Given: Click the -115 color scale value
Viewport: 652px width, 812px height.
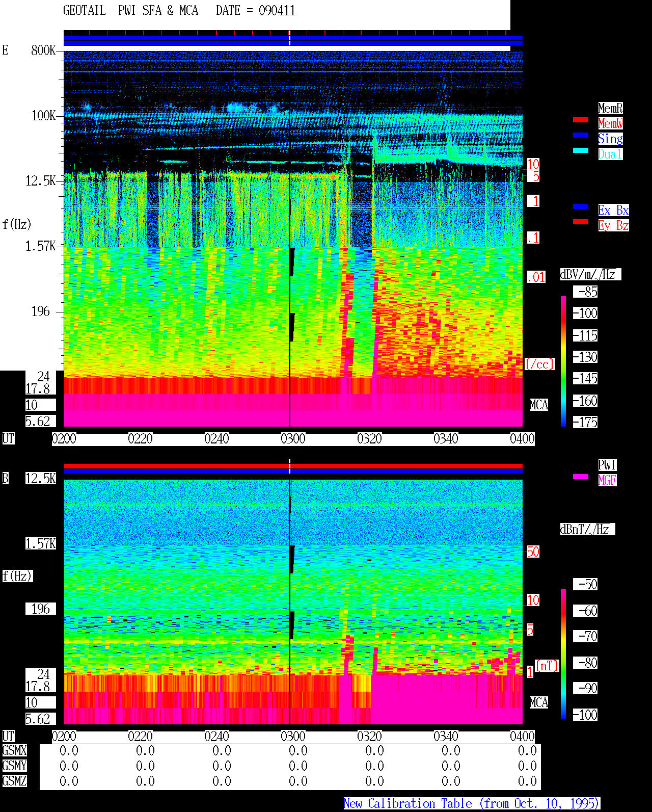Looking at the screenshot, I should [x=586, y=335].
